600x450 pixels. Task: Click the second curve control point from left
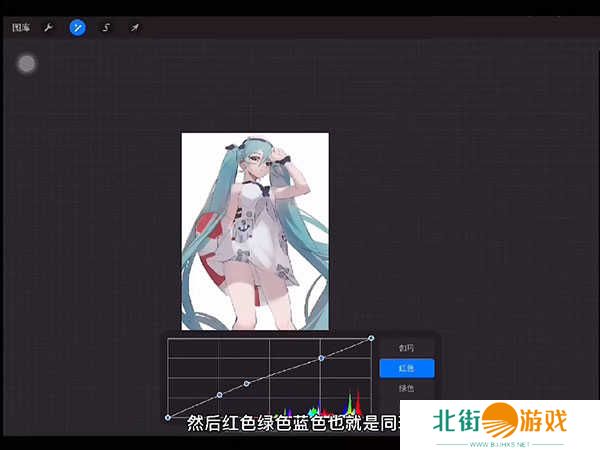click(x=219, y=395)
